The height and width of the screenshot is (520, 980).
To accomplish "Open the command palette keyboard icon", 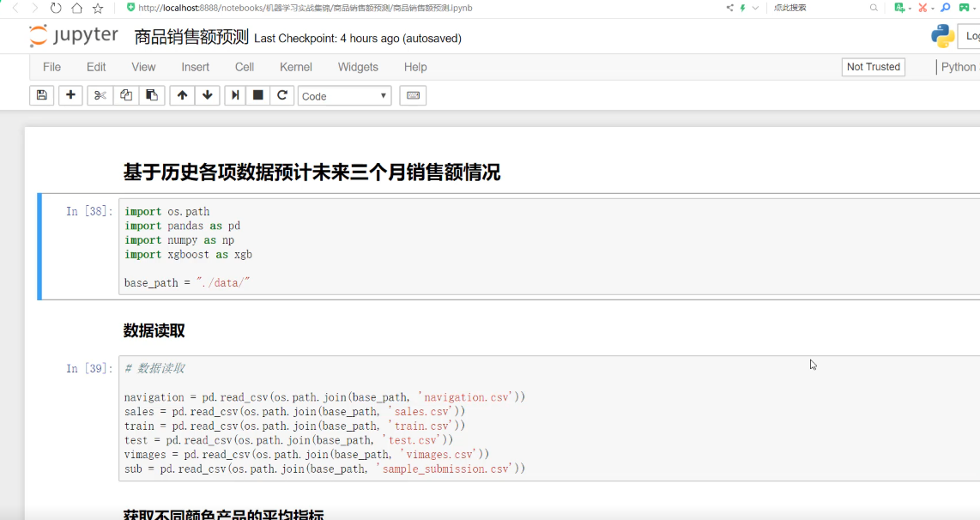I will point(413,95).
